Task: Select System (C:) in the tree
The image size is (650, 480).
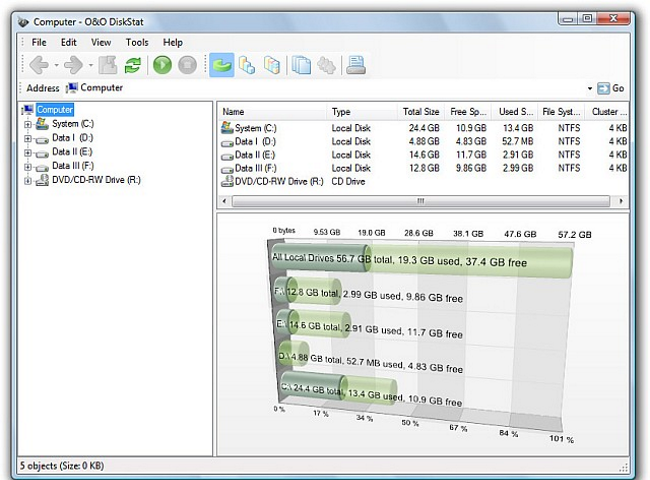Action: [x=73, y=124]
